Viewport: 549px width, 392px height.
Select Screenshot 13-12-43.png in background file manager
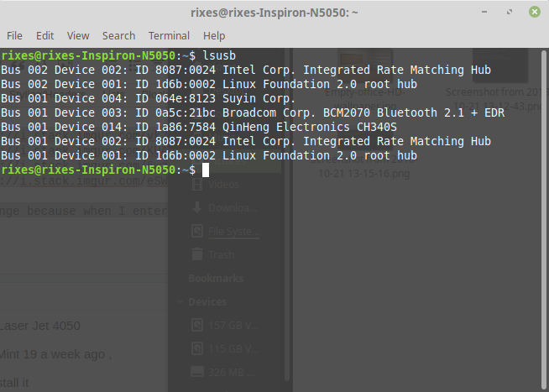tap(497, 99)
